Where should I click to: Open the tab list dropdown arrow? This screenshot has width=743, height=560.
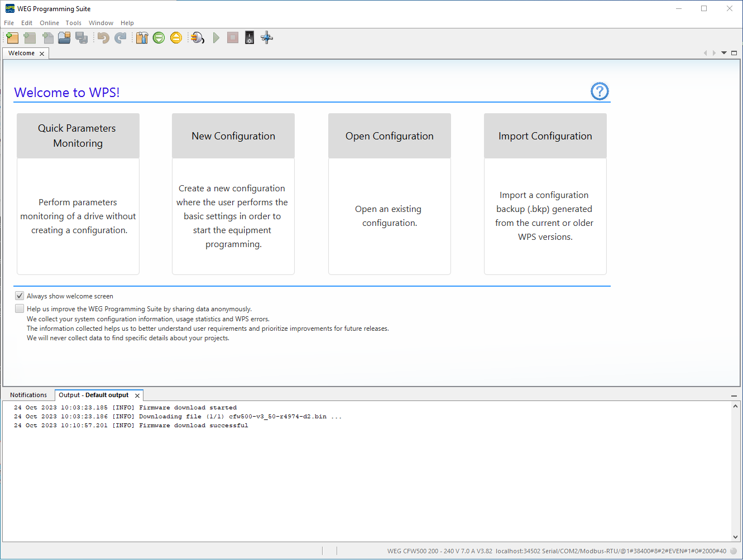coord(723,52)
